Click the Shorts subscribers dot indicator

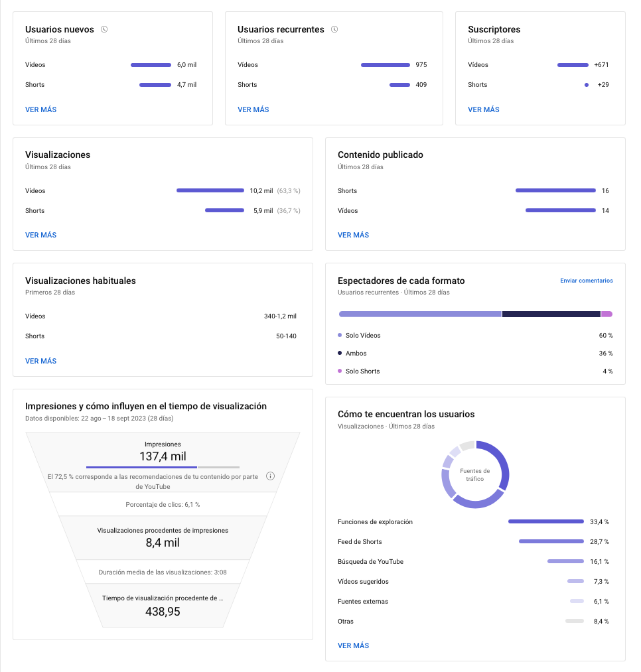click(587, 85)
